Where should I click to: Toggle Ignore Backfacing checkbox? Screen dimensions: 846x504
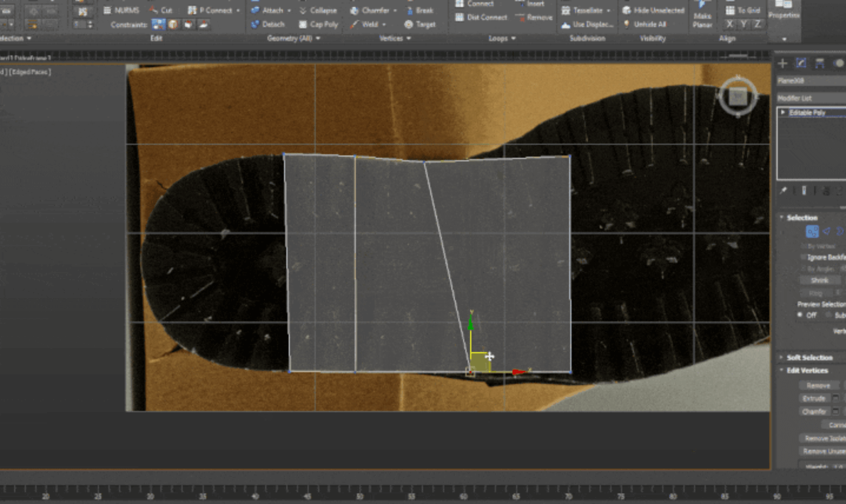coord(804,257)
